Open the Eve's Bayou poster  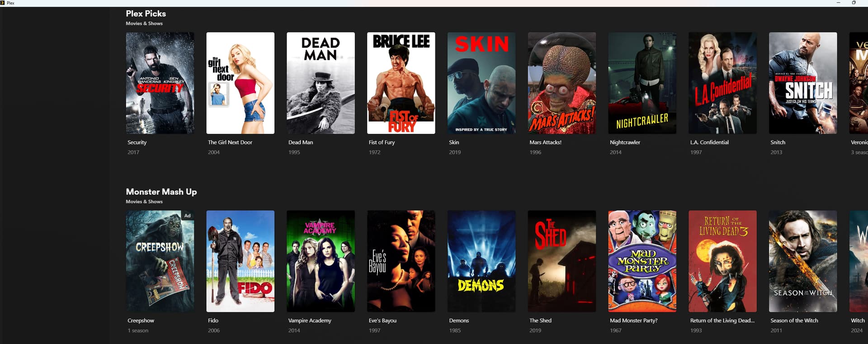(x=401, y=261)
